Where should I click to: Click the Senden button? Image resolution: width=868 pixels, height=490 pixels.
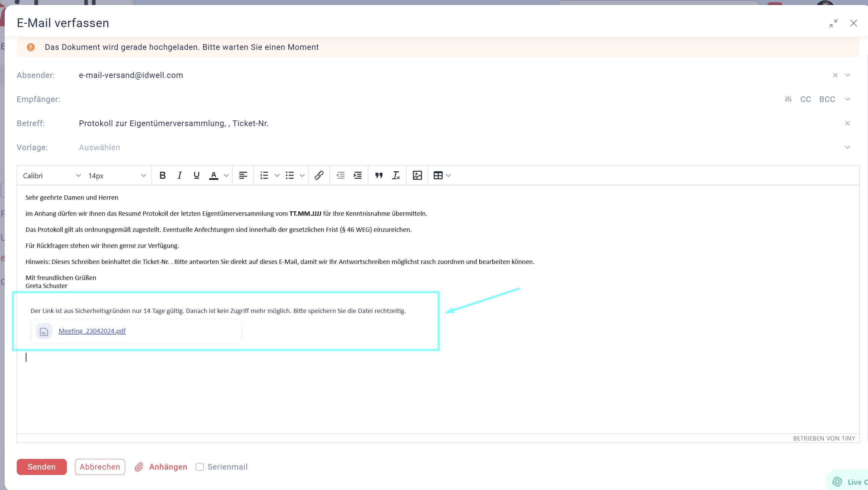point(41,467)
